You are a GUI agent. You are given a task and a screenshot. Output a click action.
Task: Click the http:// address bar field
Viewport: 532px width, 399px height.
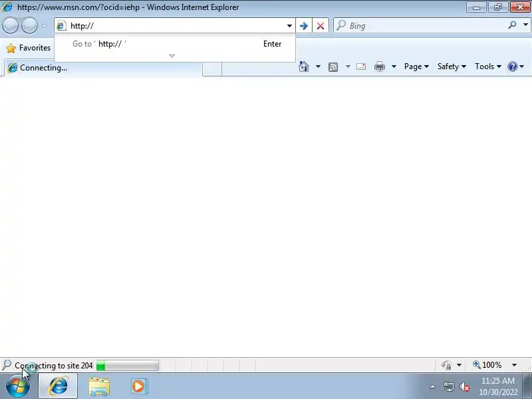tap(175, 26)
